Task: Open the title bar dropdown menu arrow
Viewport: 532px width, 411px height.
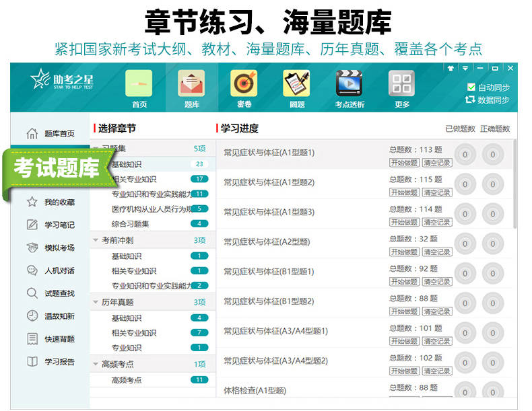Action: [465, 68]
